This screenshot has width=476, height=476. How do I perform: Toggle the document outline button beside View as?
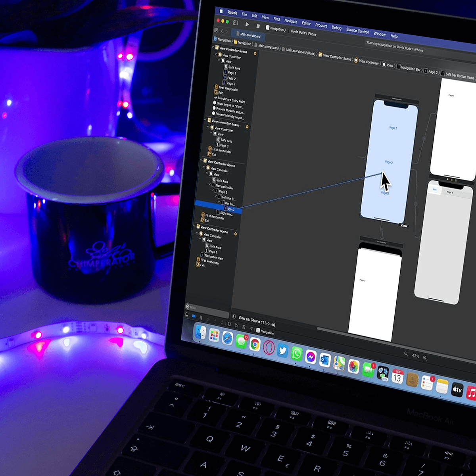pyautogui.click(x=234, y=317)
